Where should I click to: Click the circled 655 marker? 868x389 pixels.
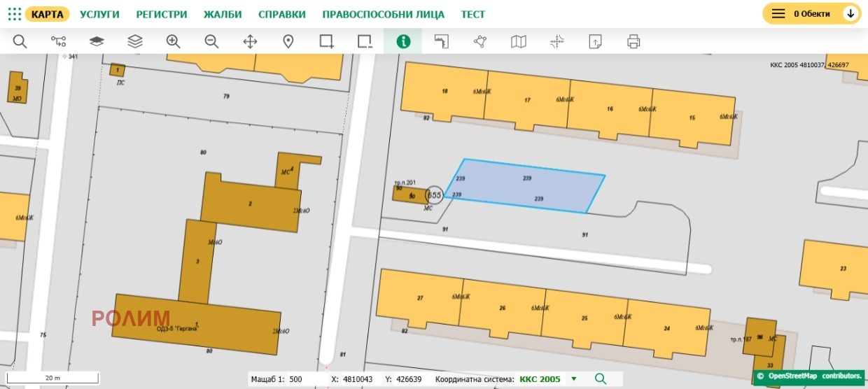434,194
